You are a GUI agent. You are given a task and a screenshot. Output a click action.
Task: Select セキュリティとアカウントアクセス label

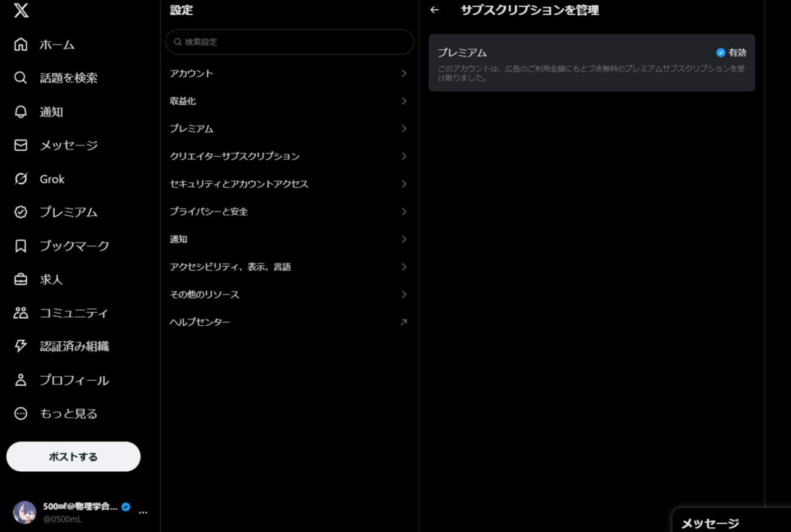[x=239, y=184]
